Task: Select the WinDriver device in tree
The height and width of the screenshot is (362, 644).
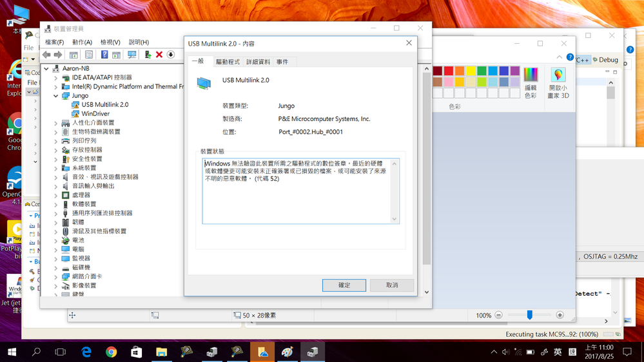Action: pyautogui.click(x=95, y=114)
